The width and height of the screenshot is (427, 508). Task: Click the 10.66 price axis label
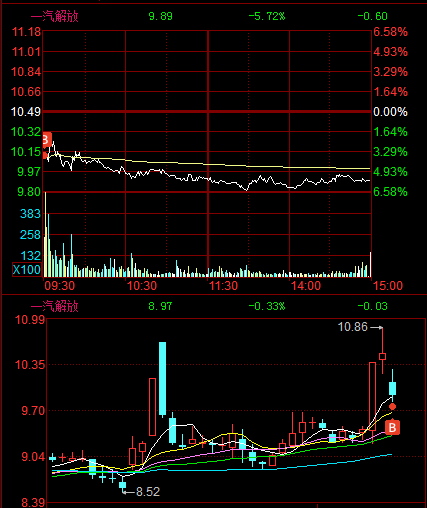click(x=26, y=92)
